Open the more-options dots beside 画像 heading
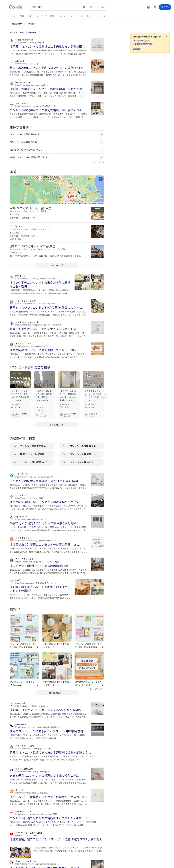 point(20,609)
